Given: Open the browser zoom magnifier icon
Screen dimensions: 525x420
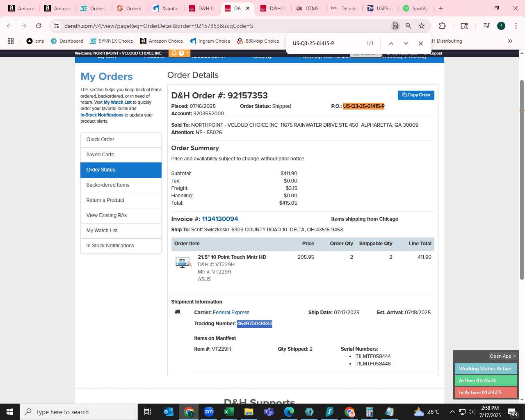Looking at the screenshot, I should click(409, 26).
